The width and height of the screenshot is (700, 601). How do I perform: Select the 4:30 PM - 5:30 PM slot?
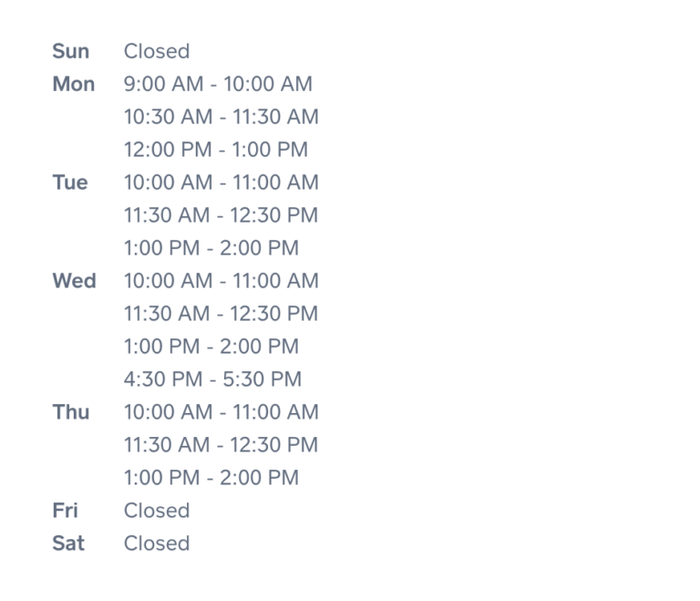coord(212,379)
